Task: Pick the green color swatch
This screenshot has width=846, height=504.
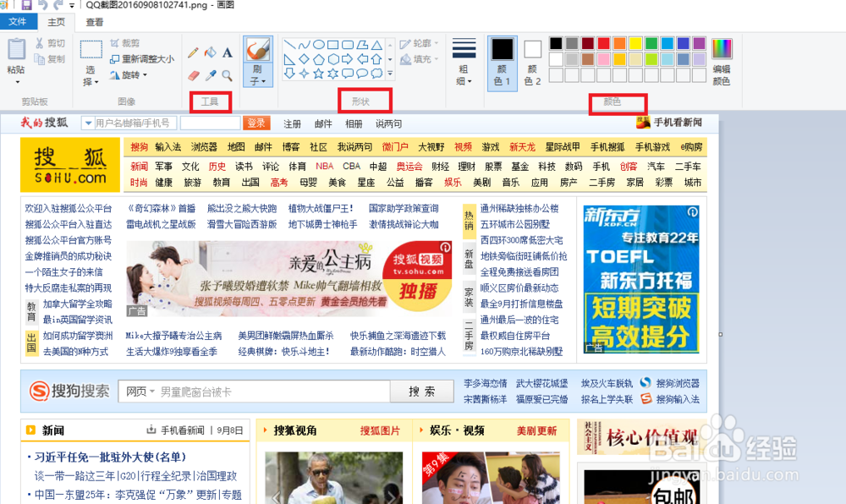Action: pos(651,43)
